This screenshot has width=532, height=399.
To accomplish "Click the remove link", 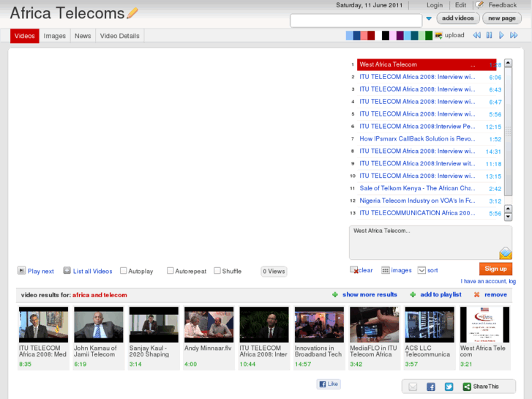I will (495, 295).
